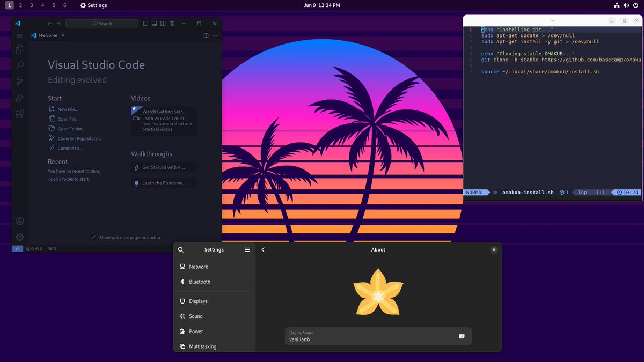Click the VS Code logo in title bar
Image resolution: width=644 pixels, height=362 pixels.
pyautogui.click(x=18, y=24)
